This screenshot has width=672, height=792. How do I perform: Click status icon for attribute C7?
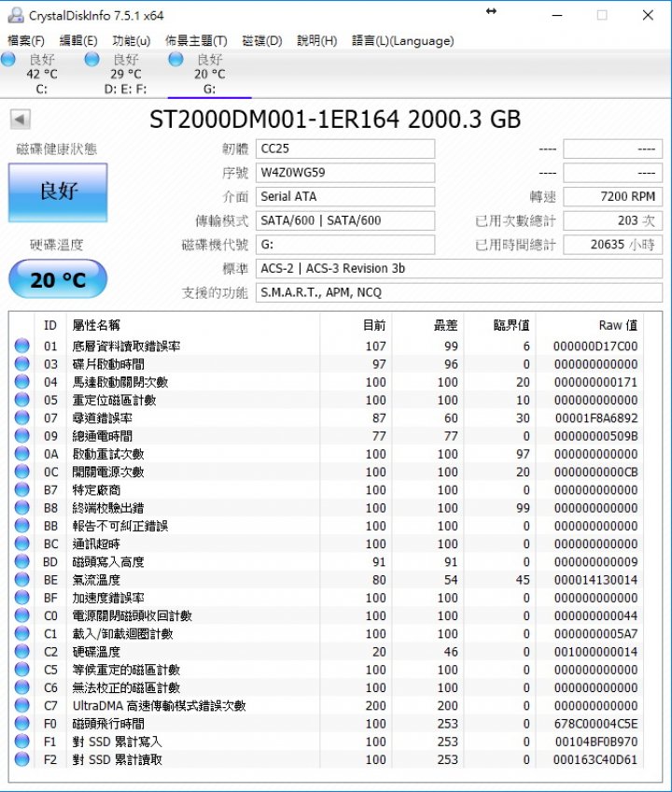(x=21, y=705)
